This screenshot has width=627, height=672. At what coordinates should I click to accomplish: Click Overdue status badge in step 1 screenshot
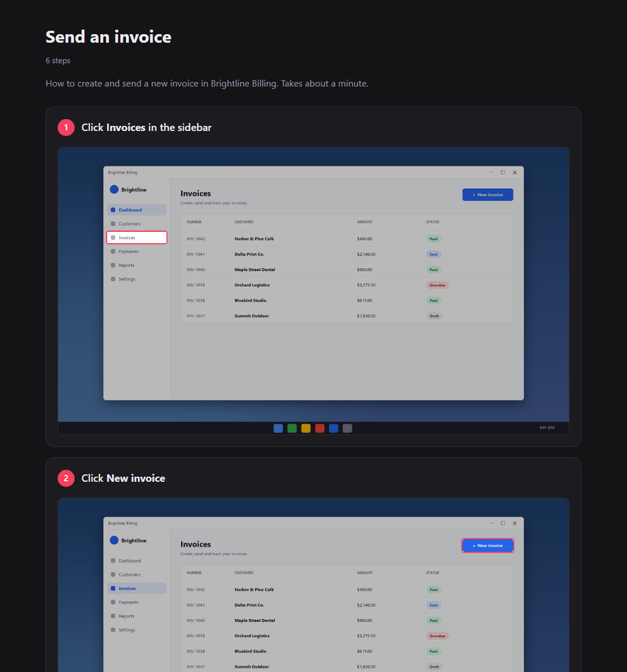coord(438,285)
